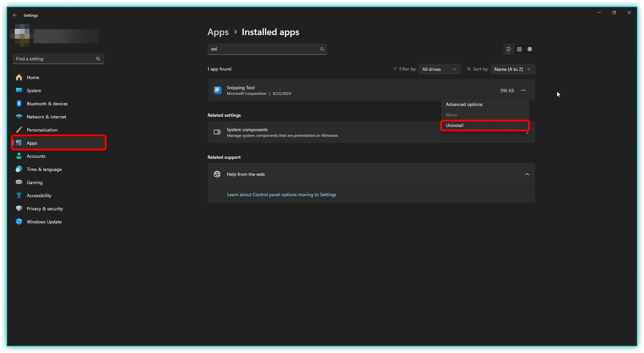The image size is (644, 353).
Task: Click the three-dot menu for Snipping Tool
Action: [523, 90]
